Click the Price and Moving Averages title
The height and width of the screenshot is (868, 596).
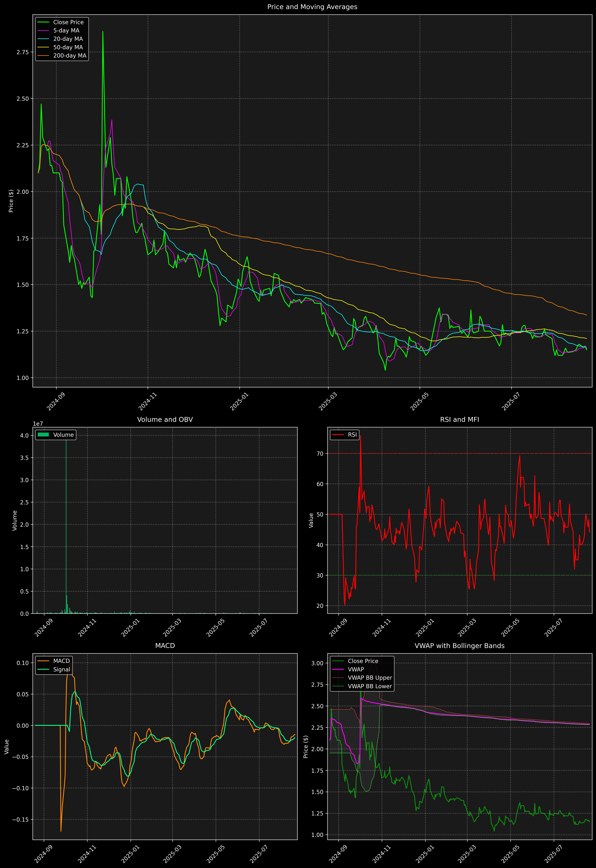tap(312, 7)
